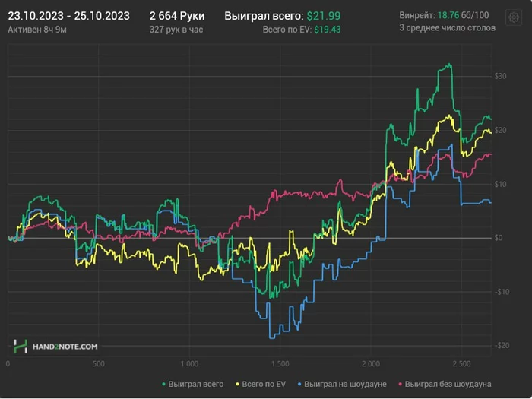Toggle the 'Выиграл на шоудауне' legend series
The image size is (532, 399).
(x=342, y=384)
